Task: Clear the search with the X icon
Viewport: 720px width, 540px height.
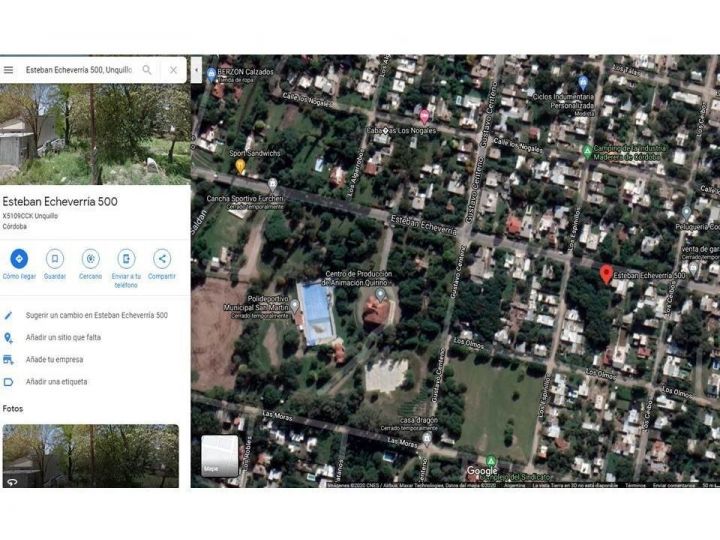Action: [173, 70]
